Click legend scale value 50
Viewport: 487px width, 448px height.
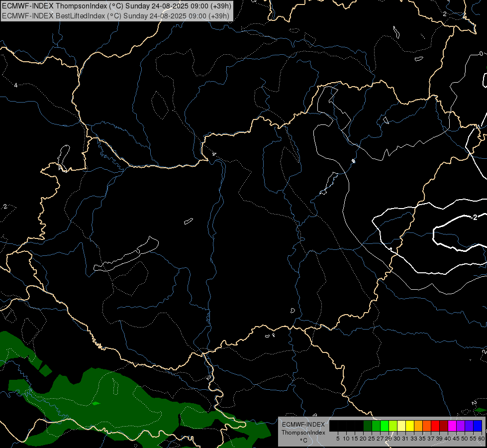pos(465,439)
